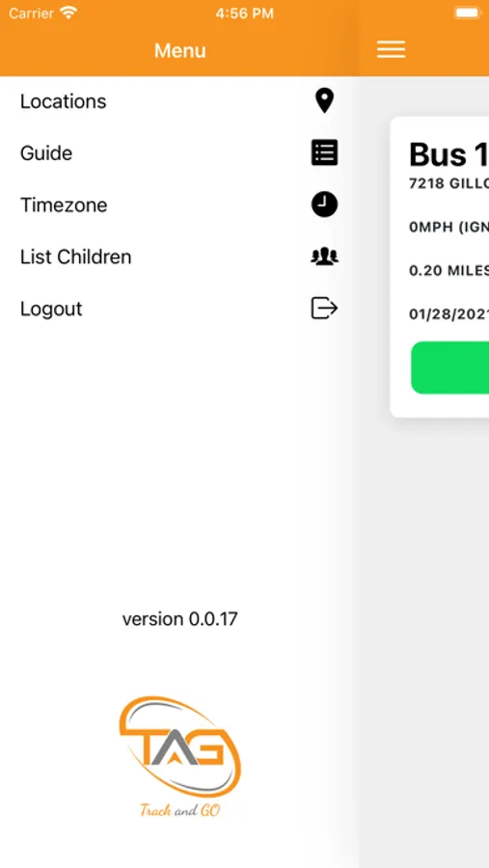Screen dimensions: 489x868
Task: Open the Locations menu item
Action: [179, 101]
